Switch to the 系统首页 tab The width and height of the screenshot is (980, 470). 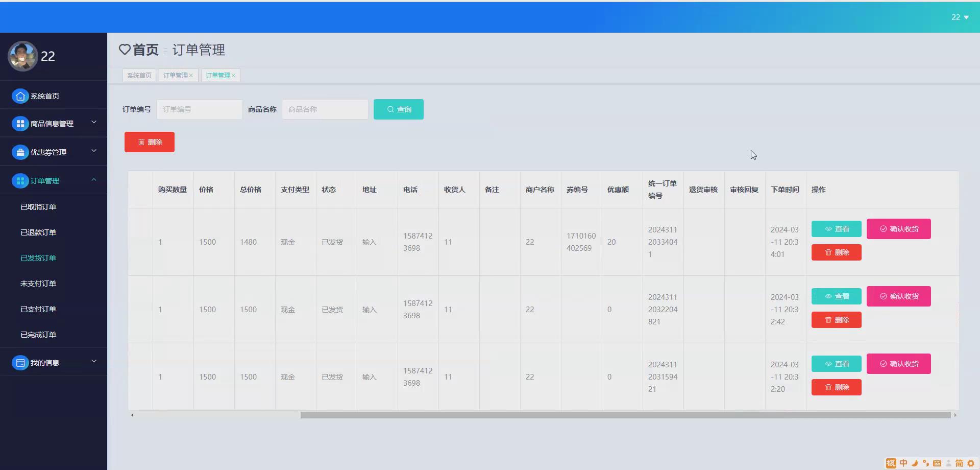139,76
